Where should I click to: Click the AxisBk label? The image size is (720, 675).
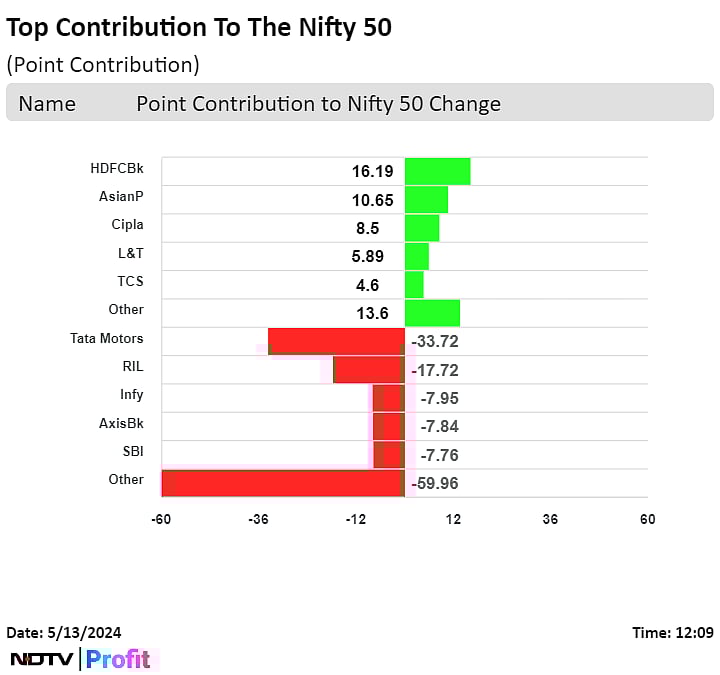[x=121, y=423]
